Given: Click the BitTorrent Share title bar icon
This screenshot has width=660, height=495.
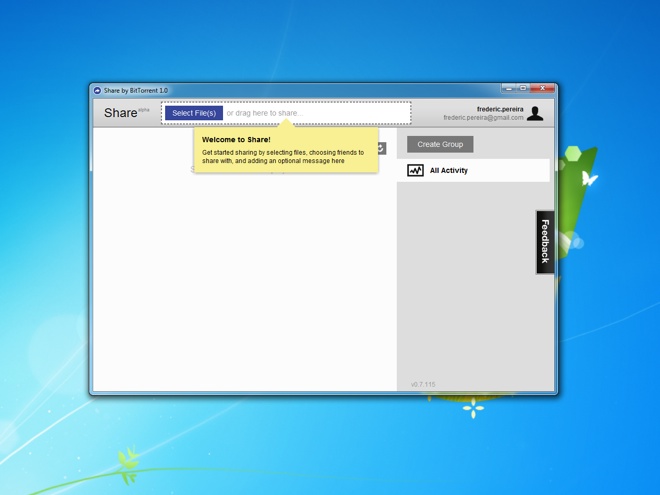Looking at the screenshot, I should click(97, 90).
